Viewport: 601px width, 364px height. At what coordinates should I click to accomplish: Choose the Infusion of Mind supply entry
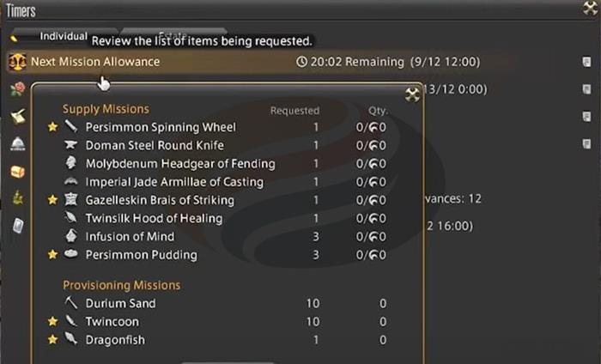(130, 237)
